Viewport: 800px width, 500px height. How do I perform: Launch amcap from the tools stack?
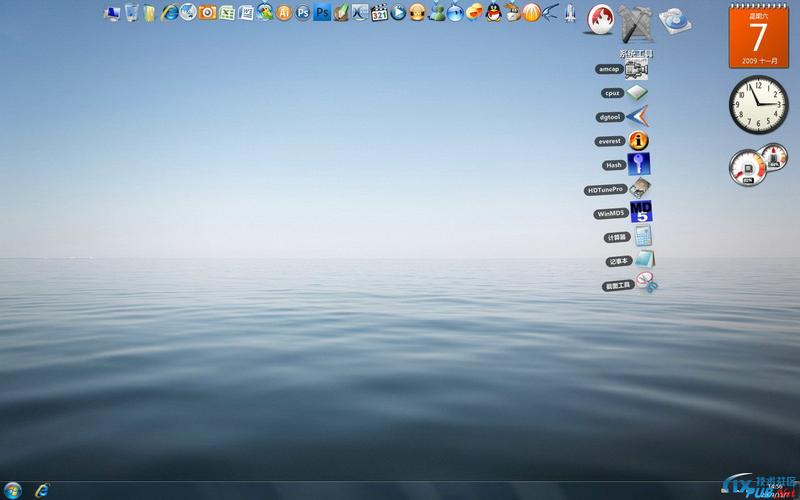[636, 69]
